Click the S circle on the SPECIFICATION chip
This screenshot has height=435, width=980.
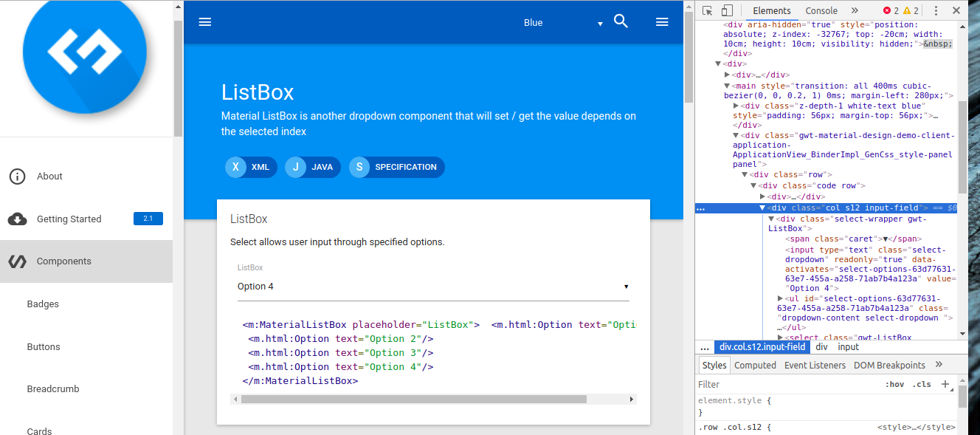click(359, 167)
